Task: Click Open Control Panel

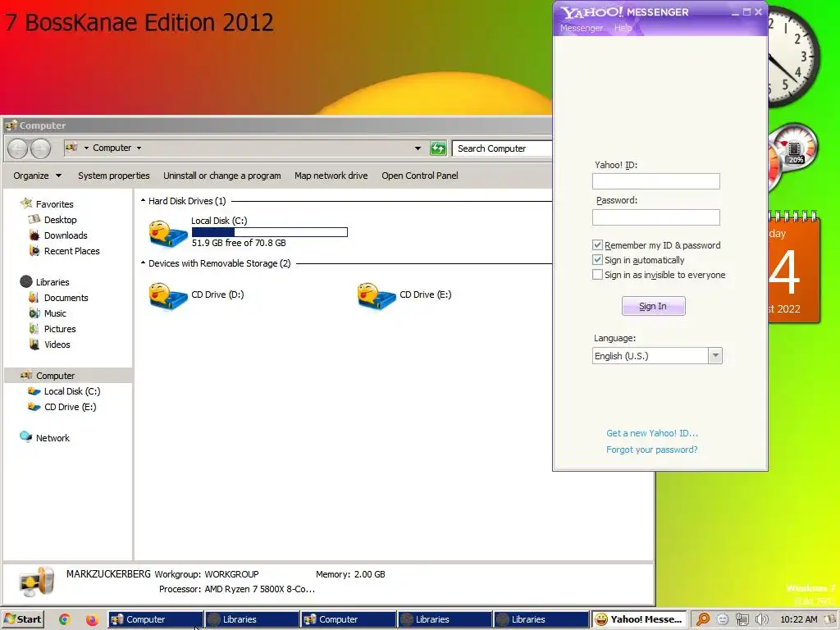Action: pos(420,176)
